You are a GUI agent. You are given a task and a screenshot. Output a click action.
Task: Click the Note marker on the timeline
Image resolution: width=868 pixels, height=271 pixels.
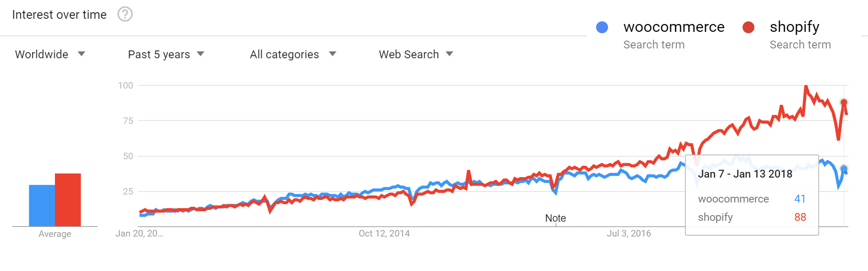coord(555,218)
